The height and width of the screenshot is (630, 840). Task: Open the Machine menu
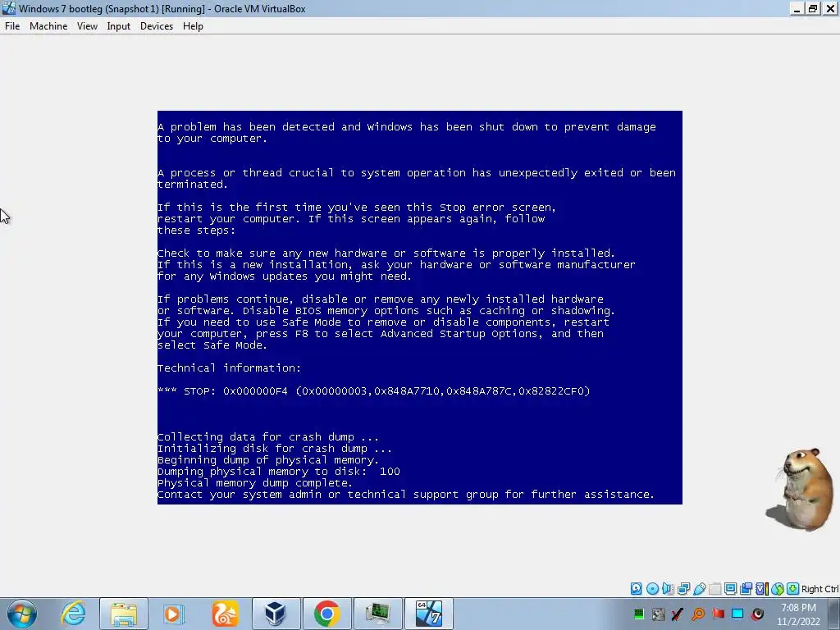[x=48, y=25]
